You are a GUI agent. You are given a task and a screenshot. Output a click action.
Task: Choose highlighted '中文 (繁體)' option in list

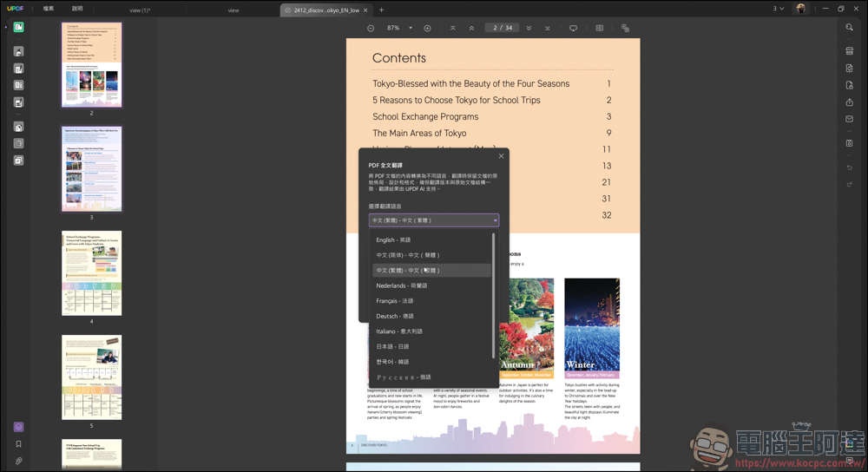431,271
